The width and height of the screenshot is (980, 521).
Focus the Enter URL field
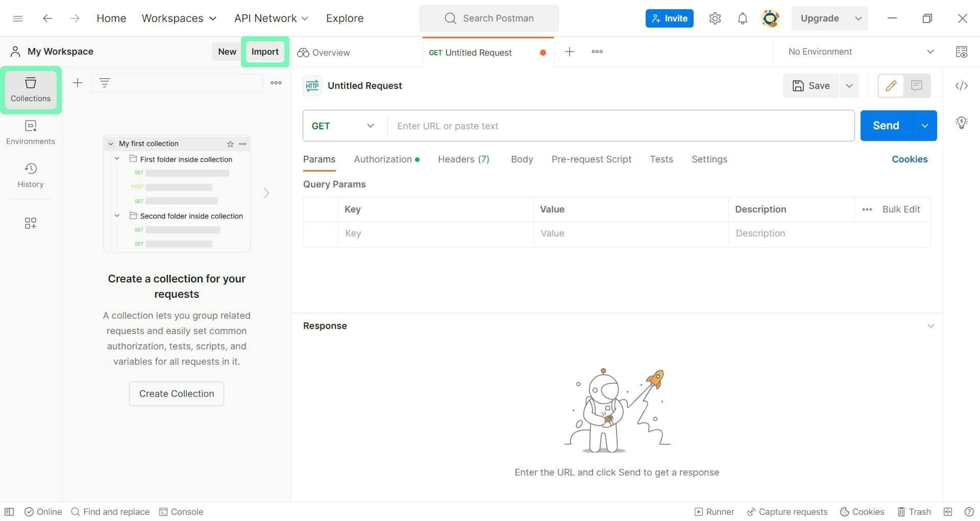[x=621, y=126]
